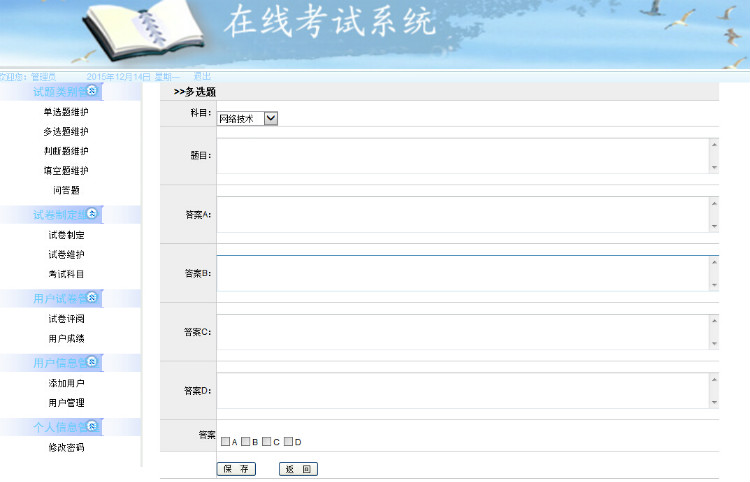This screenshot has width=750, height=482.
Task: Open 问答题 in the sidebar
Action: [66, 190]
